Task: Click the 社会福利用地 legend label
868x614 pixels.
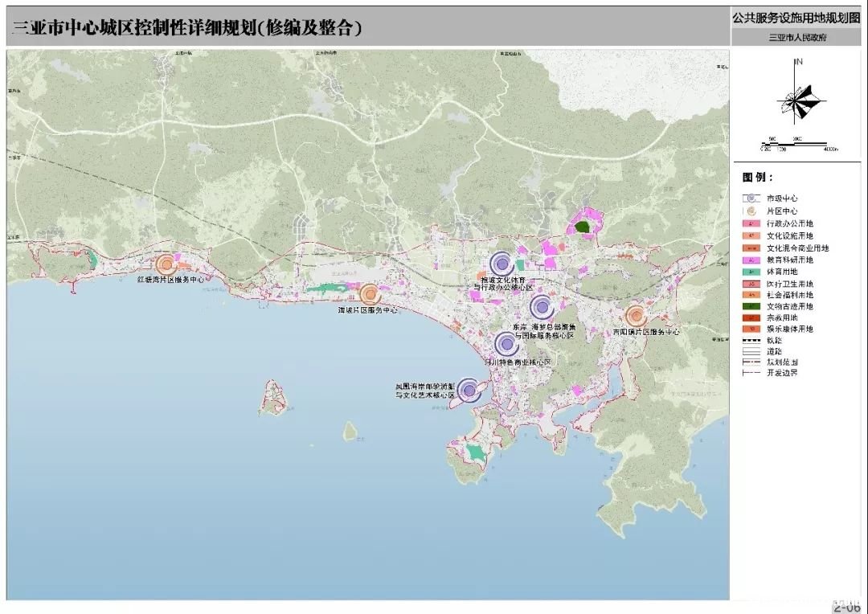Action: tap(790, 295)
